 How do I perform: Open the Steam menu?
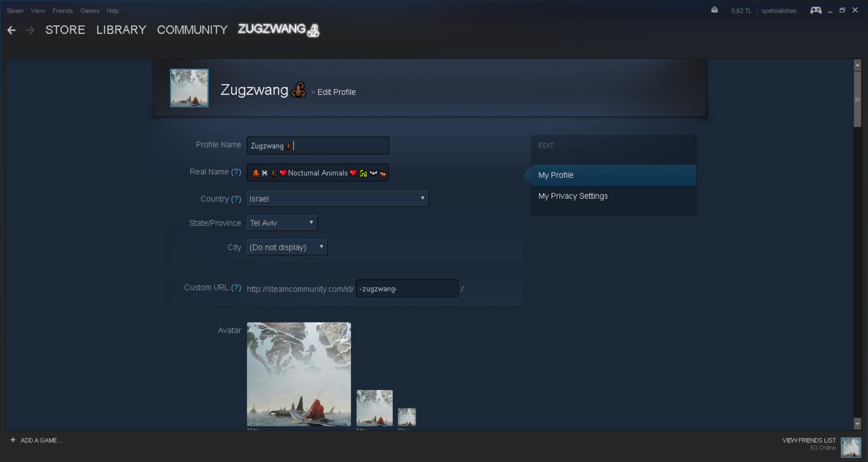(15, 11)
